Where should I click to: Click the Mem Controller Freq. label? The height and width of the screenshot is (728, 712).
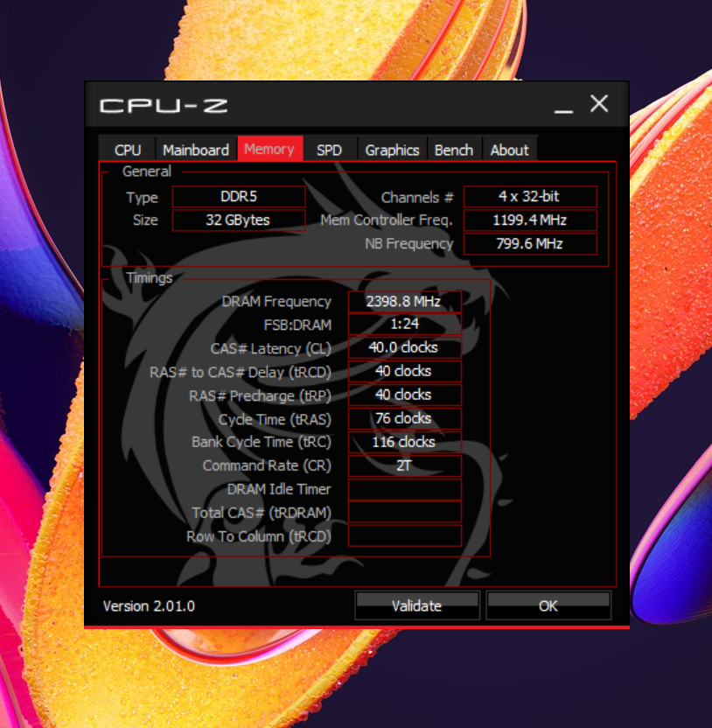tap(386, 220)
